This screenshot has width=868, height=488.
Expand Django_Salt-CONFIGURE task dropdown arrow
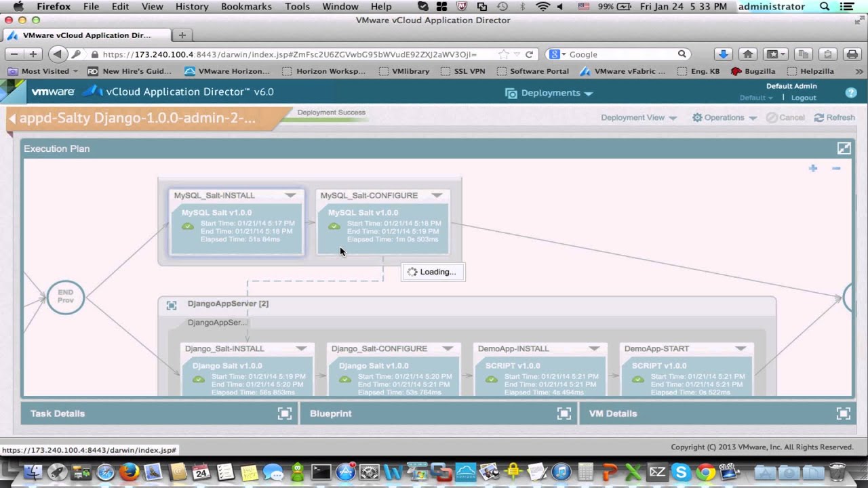coord(448,348)
